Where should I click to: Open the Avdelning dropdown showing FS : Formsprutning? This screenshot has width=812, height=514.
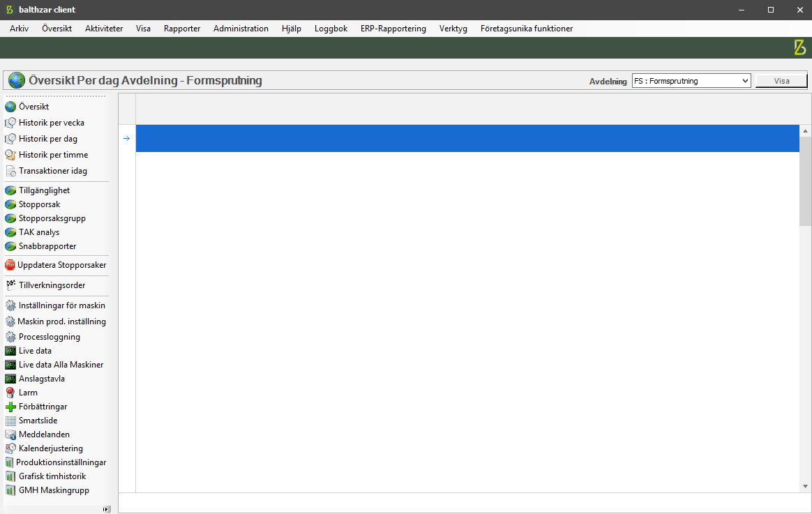[x=691, y=81]
